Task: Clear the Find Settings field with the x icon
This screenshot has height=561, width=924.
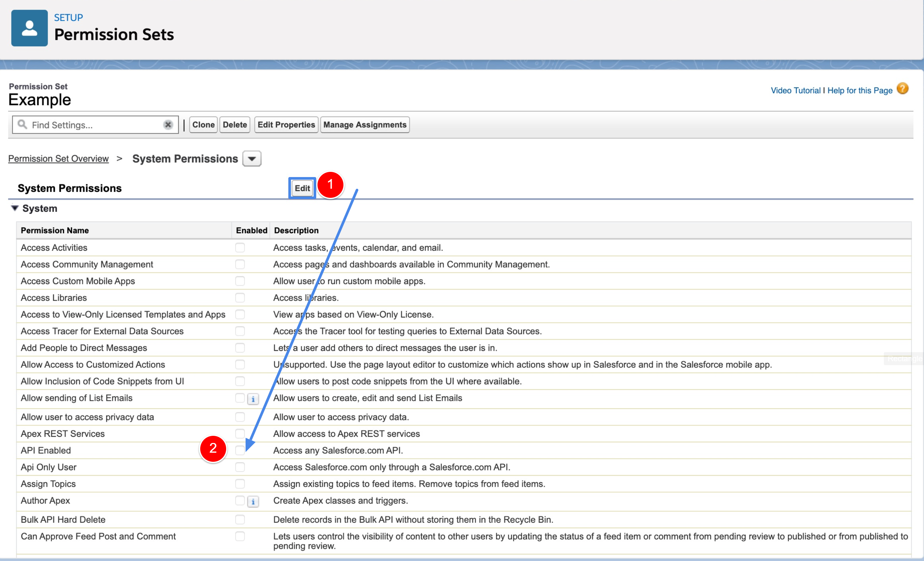Action: pos(168,125)
